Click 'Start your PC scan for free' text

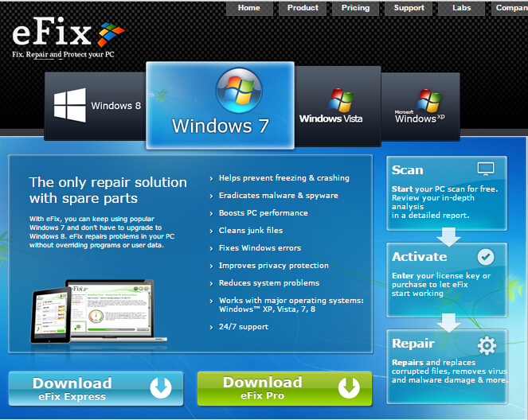point(444,189)
